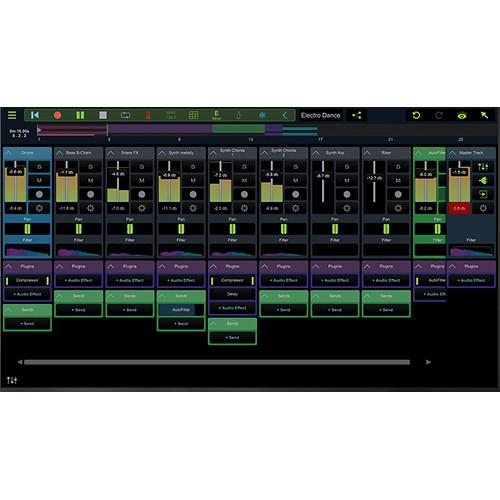This screenshot has width=500, height=500.
Task: Click the blue snowflake freeze icon
Action: click(x=262, y=115)
